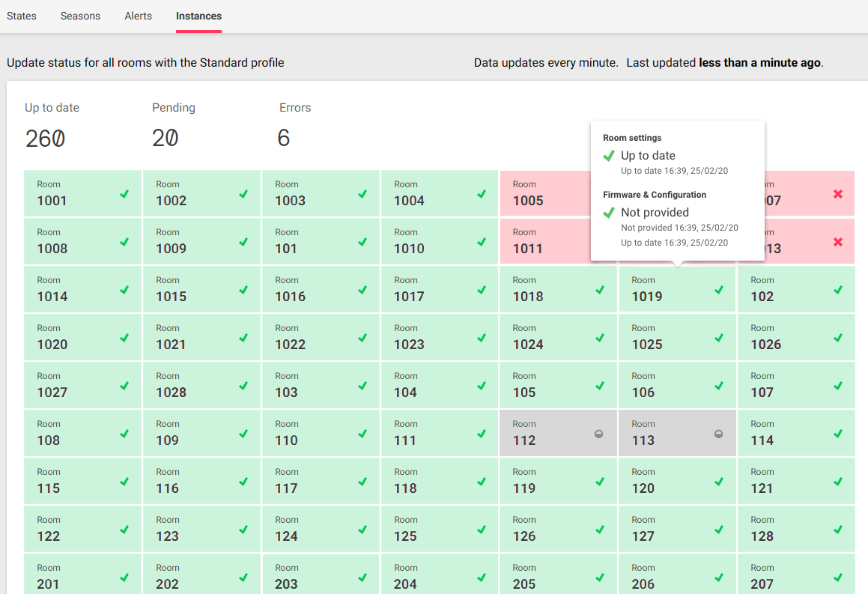Select the Room 201 tile

tap(82, 577)
